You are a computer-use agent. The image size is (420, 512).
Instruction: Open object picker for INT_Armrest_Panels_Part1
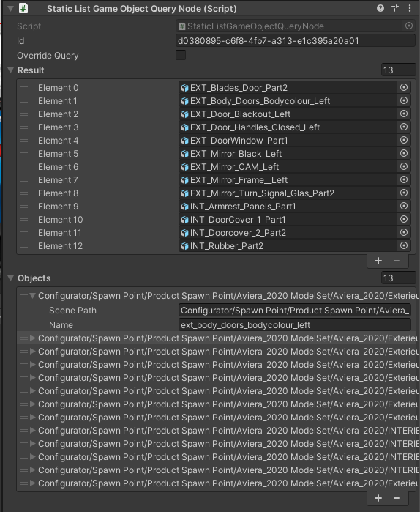pyautogui.click(x=404, y=206)
